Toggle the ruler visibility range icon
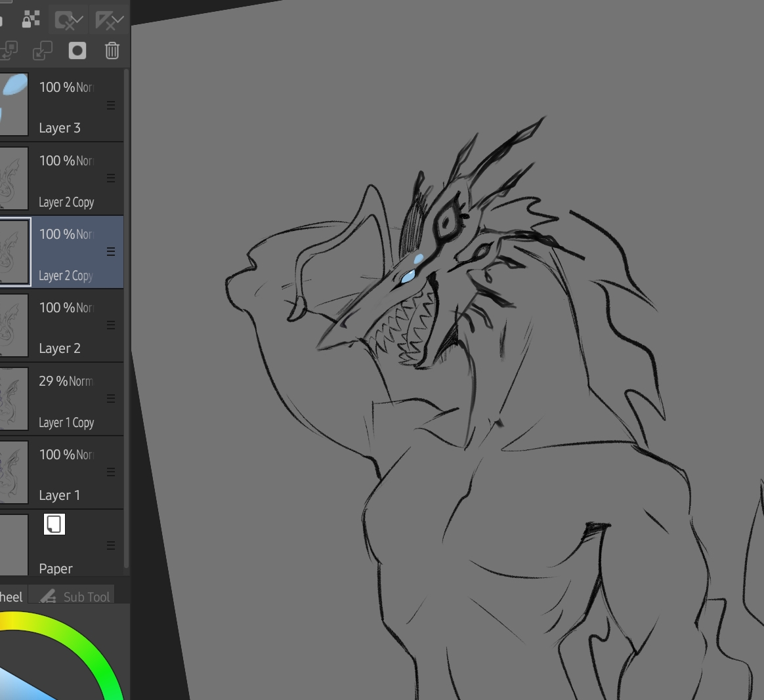764x700 pixels. tap(109, 20)
